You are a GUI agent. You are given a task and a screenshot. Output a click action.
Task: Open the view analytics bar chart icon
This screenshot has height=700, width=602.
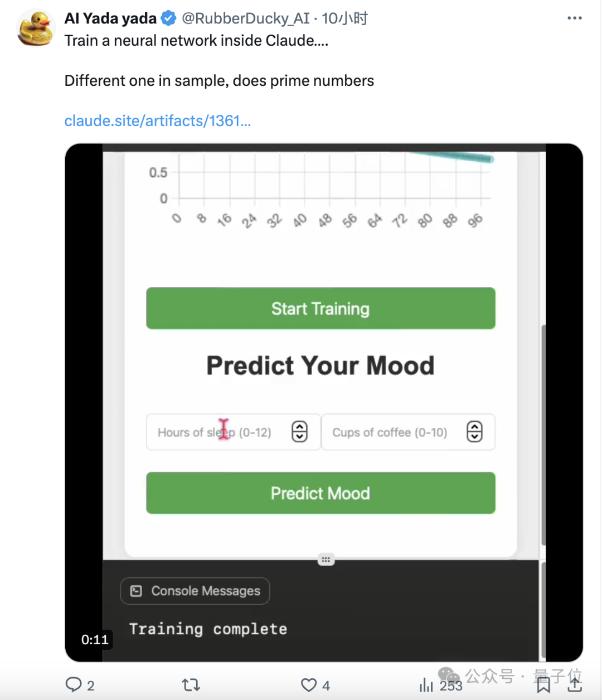click(x=426, y=685)
